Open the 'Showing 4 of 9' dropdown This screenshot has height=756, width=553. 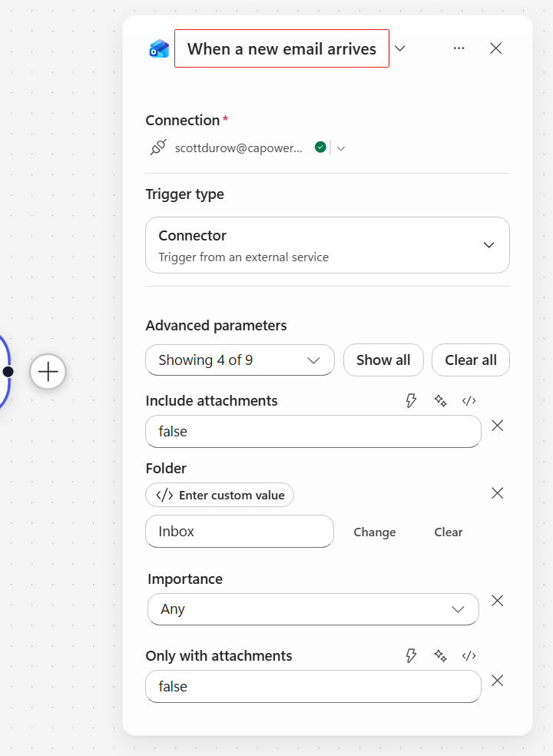[x=240, y=360]
